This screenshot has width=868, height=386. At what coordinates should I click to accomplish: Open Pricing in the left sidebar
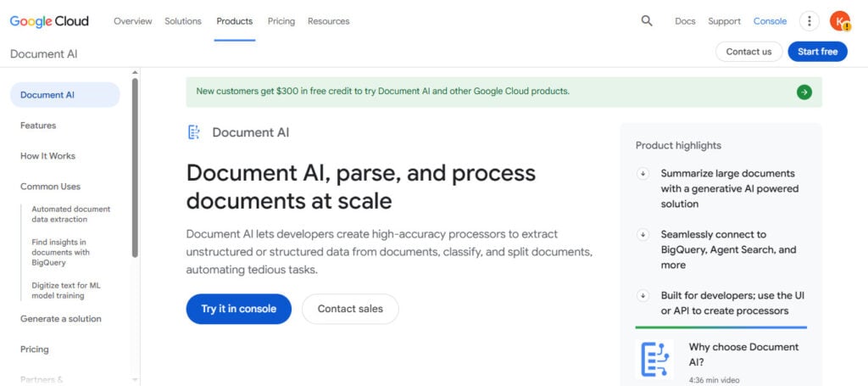click(34, 350)
